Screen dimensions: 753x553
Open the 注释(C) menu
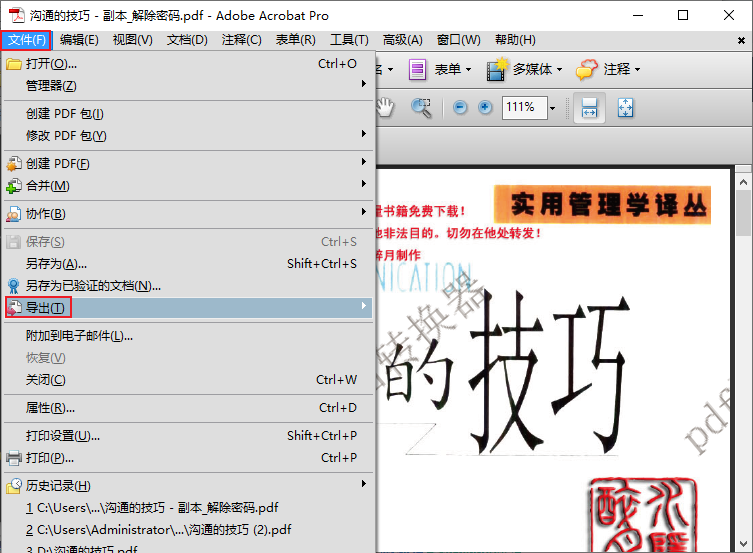pyautogui.click(x=242, y=40)
